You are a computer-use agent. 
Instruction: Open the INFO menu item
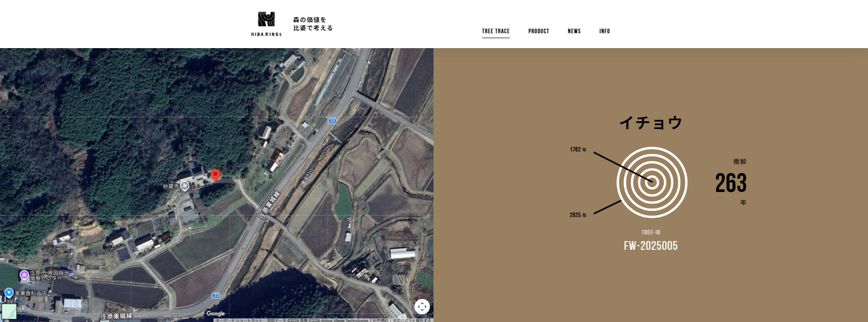point(604,31)
